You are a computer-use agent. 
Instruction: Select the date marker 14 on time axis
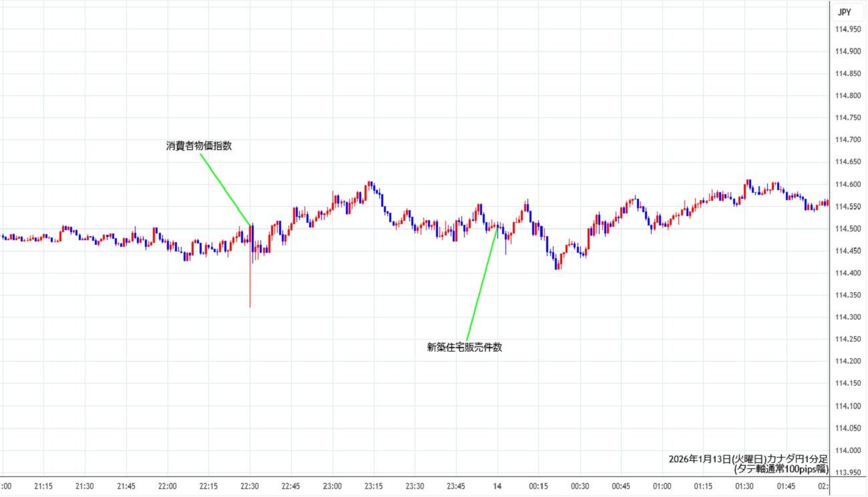[x=497, y=486]
